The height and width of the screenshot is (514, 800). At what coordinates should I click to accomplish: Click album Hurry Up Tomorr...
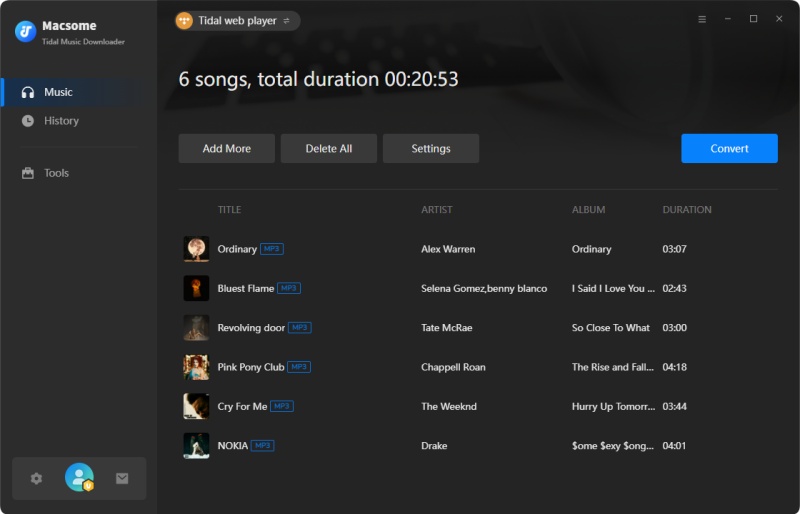coord(613,406)
